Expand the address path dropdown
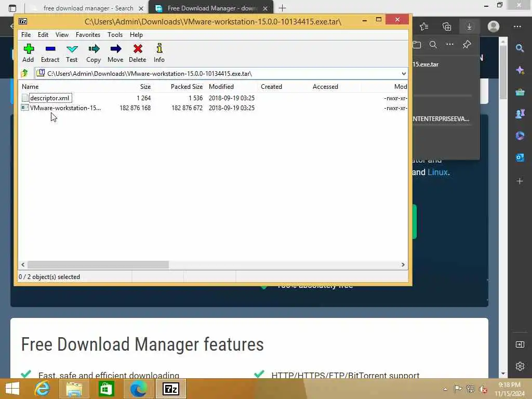 (x=403, y=74)
